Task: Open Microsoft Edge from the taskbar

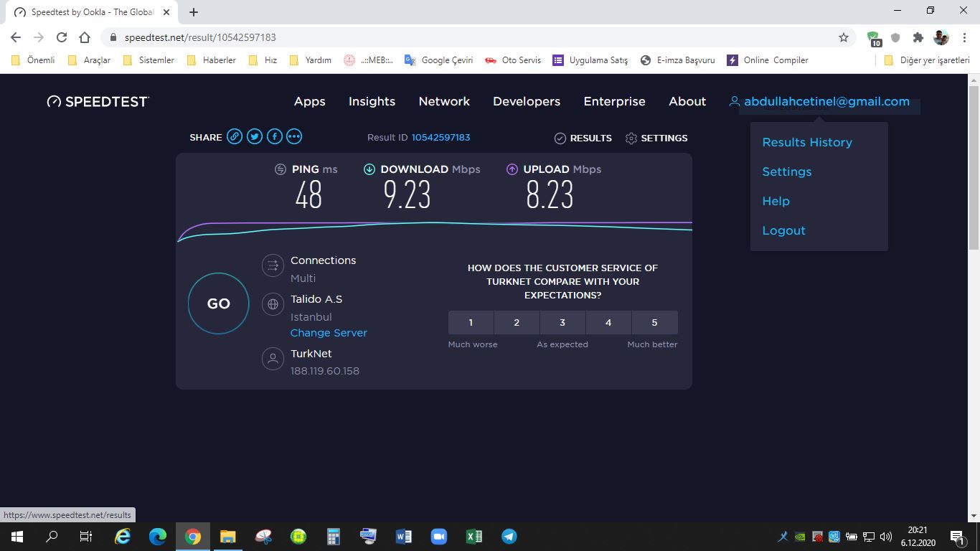Action: (158, 536)
